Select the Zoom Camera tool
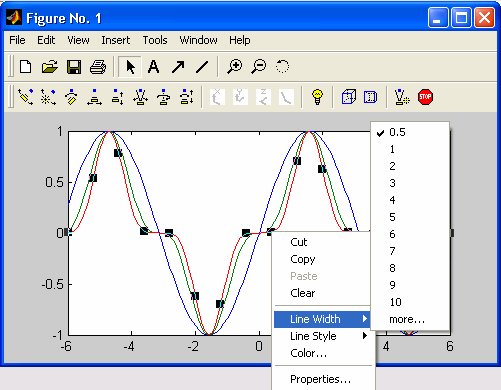The image size is (501, 390). tap(140, 97)
